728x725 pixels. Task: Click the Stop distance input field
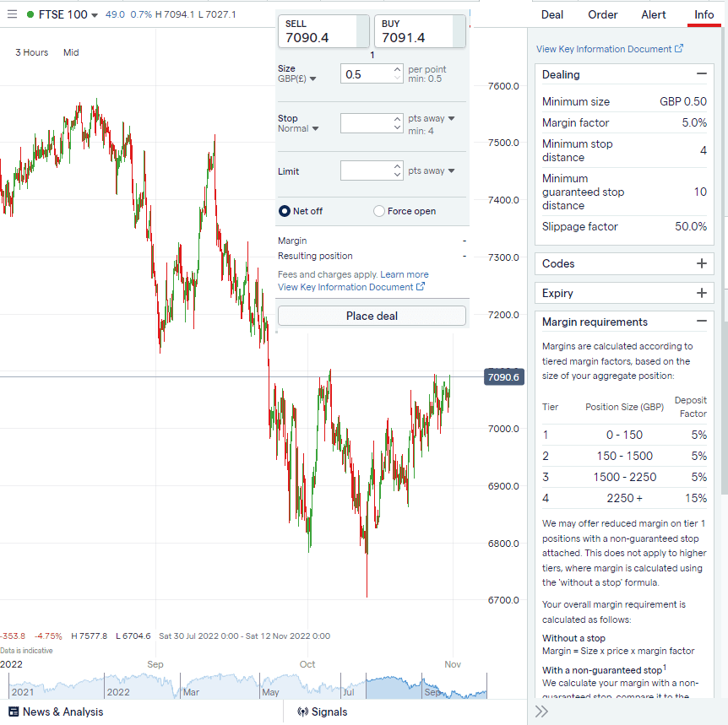366,123
